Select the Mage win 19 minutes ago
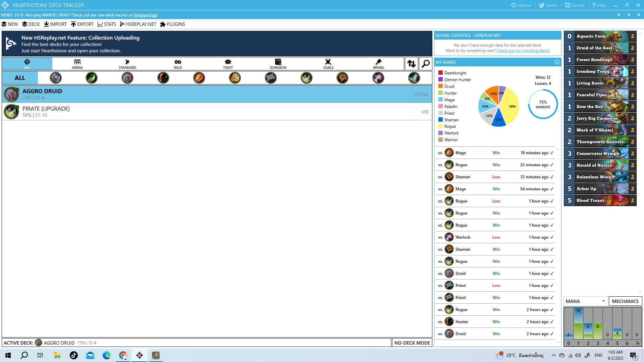Image resolution: width=644 pixels, height=362 pixels. click(x=495, y=153)
